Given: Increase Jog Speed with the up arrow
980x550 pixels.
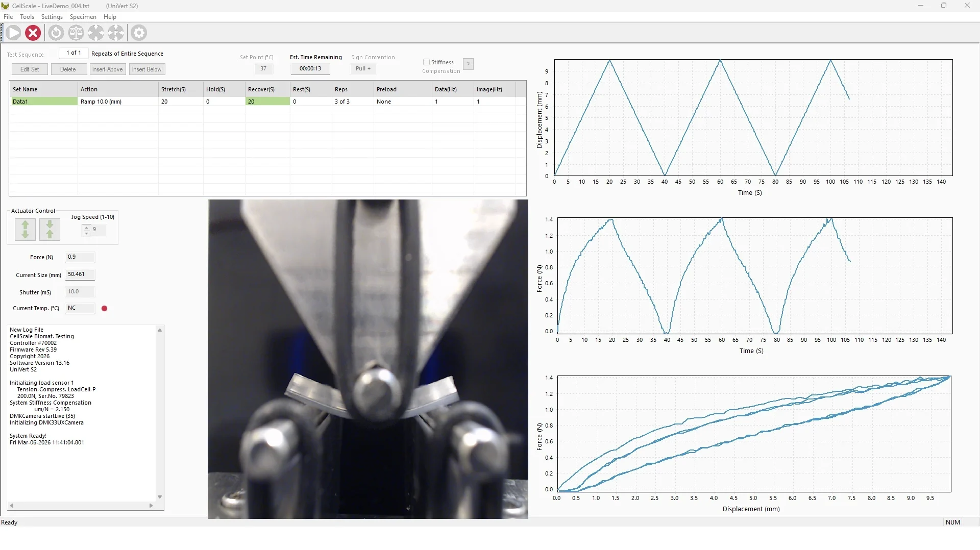Looking at the screenshot, I should coord(87,227).
